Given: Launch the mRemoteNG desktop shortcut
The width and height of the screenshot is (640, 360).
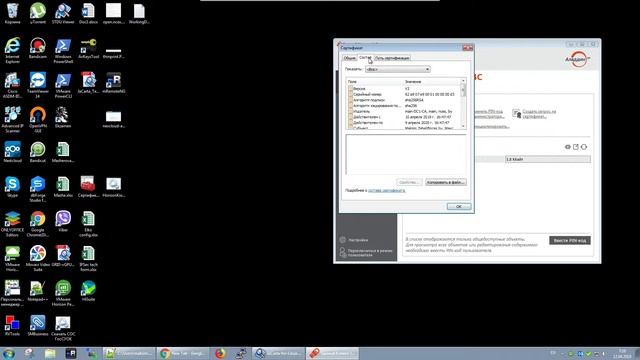Looking at the screenshot, I should pos(113,83).
